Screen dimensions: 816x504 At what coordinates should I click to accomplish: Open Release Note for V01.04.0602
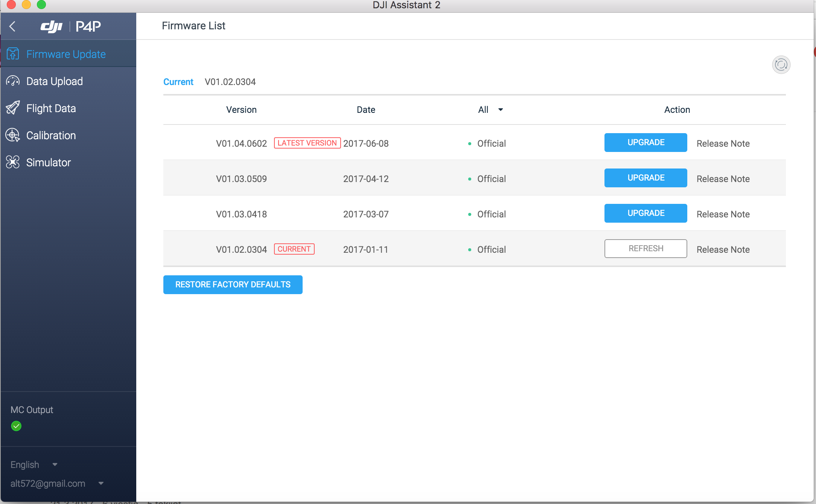tap(723, 144)
